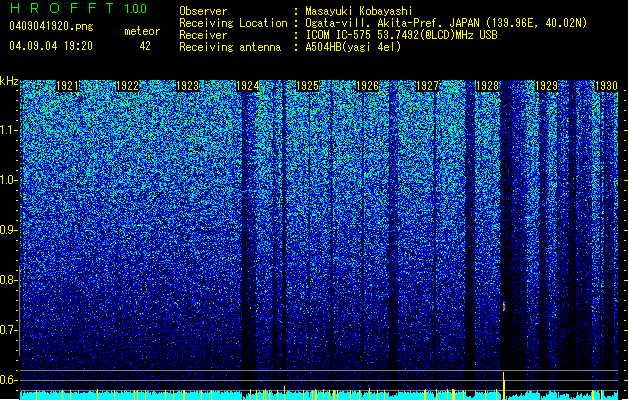This screenshot has height=400, width=629.
Task: Click the 0.8 kHz axis label
Action: tap(8, 280)
